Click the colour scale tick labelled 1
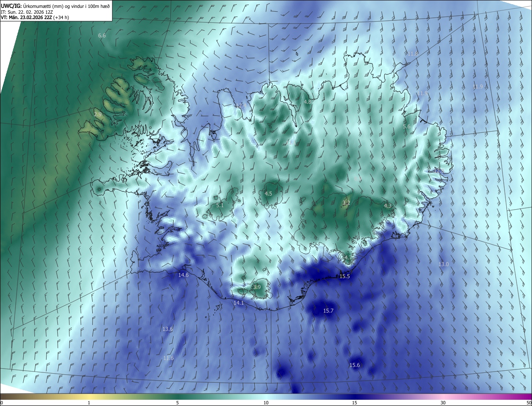Image resolution: width=532 pixels, height=406 pixels. [x=89, y=403]
